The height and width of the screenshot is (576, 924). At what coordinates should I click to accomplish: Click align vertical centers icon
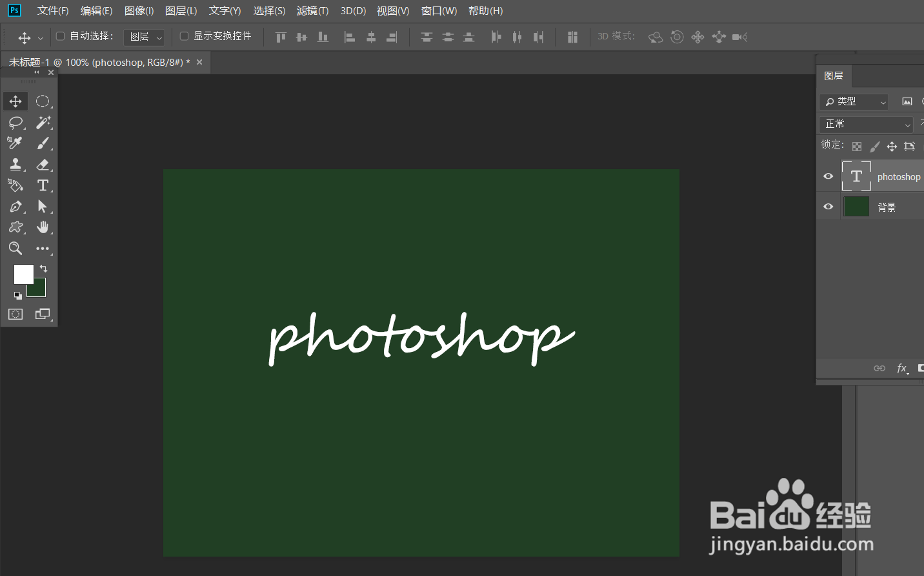tap(301, 37)
